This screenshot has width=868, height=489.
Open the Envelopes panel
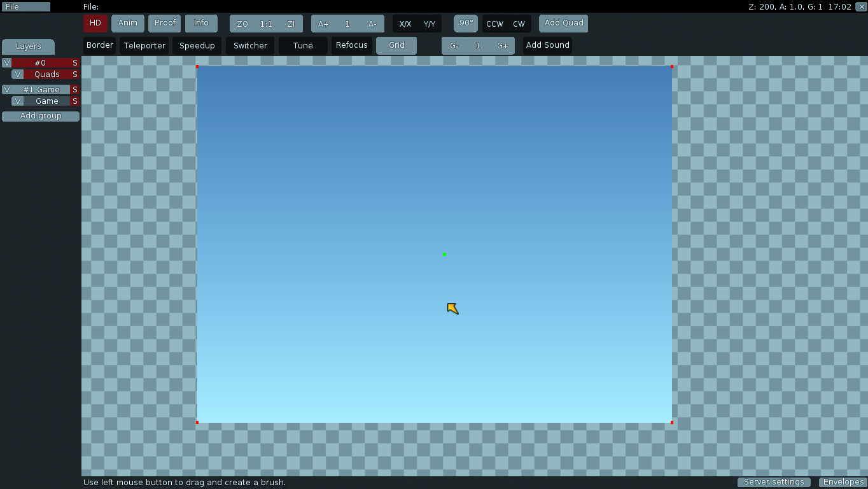tap(843, 482)
